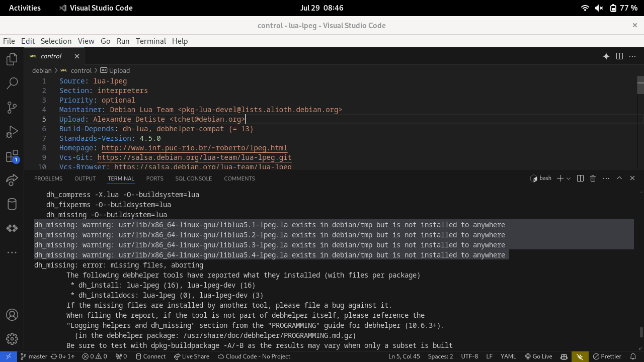Start Live Share from status bar

192,356
